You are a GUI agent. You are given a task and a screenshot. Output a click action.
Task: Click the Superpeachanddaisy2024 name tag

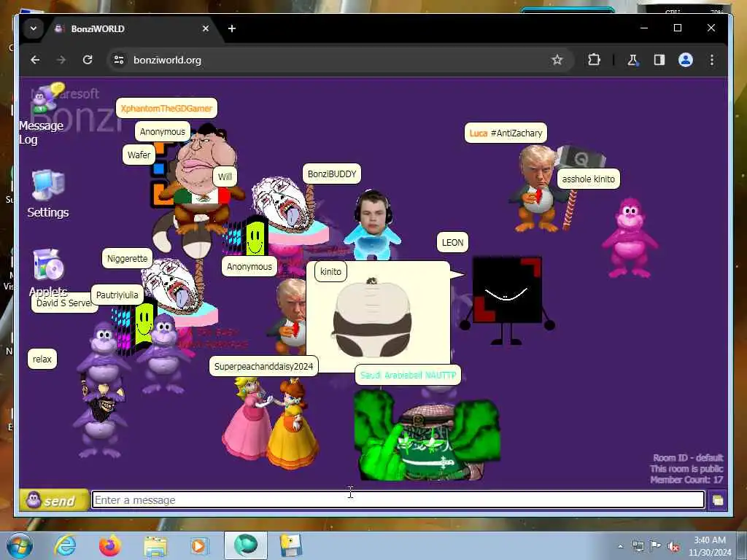[263, 366]
